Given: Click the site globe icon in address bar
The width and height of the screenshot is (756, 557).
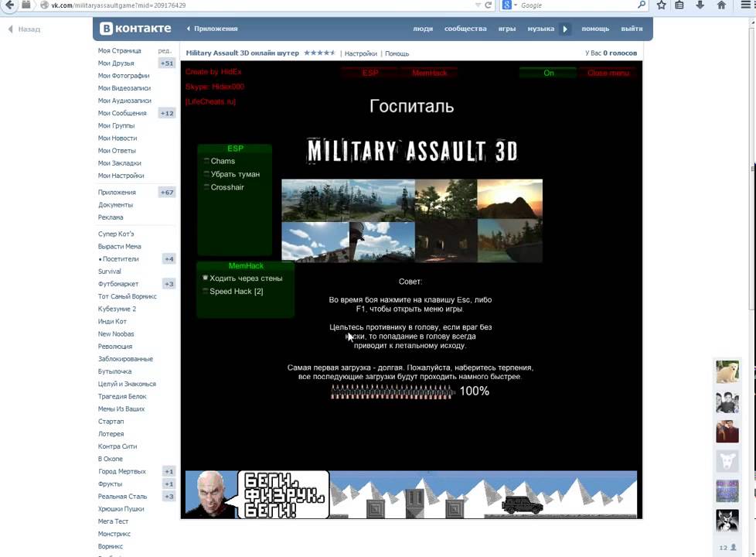Looking at the screenshot, I should tap(44, 5).
